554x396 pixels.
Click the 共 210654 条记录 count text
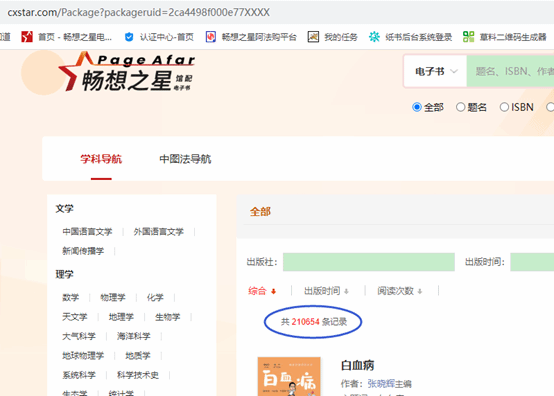pyautogui.click(x=314, y=322)
